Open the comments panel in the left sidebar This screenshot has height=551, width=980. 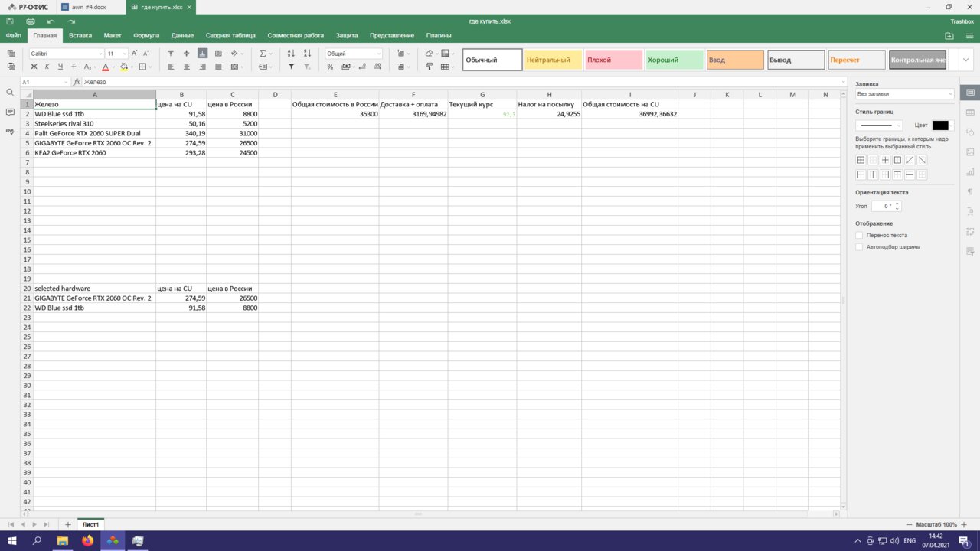pos(10,112)
